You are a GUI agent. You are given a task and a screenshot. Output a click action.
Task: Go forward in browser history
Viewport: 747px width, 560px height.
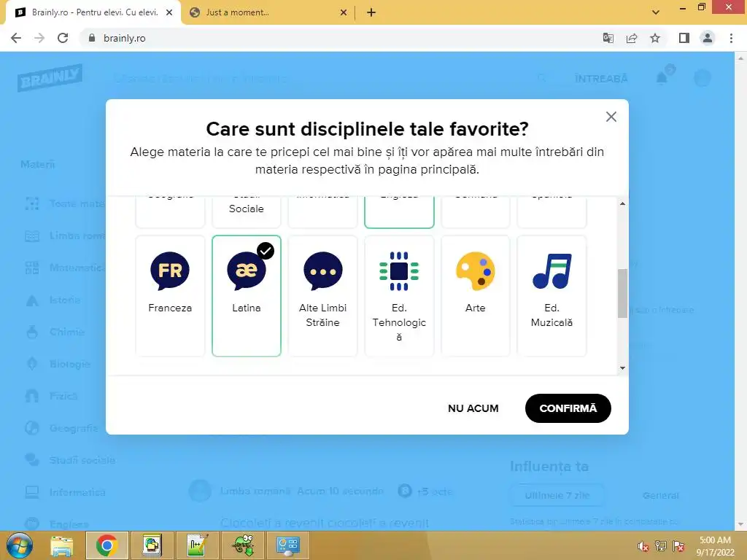tap(39, 38)
